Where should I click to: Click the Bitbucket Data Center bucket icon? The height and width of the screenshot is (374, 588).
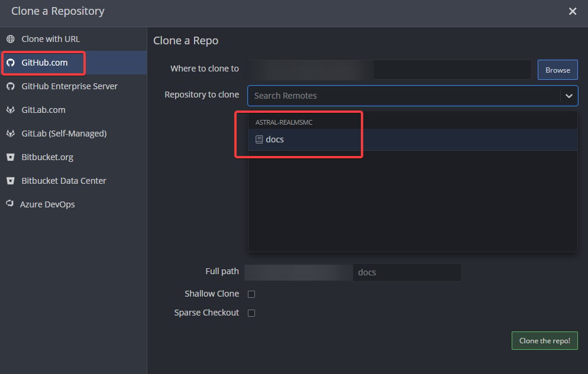point(11,181)
